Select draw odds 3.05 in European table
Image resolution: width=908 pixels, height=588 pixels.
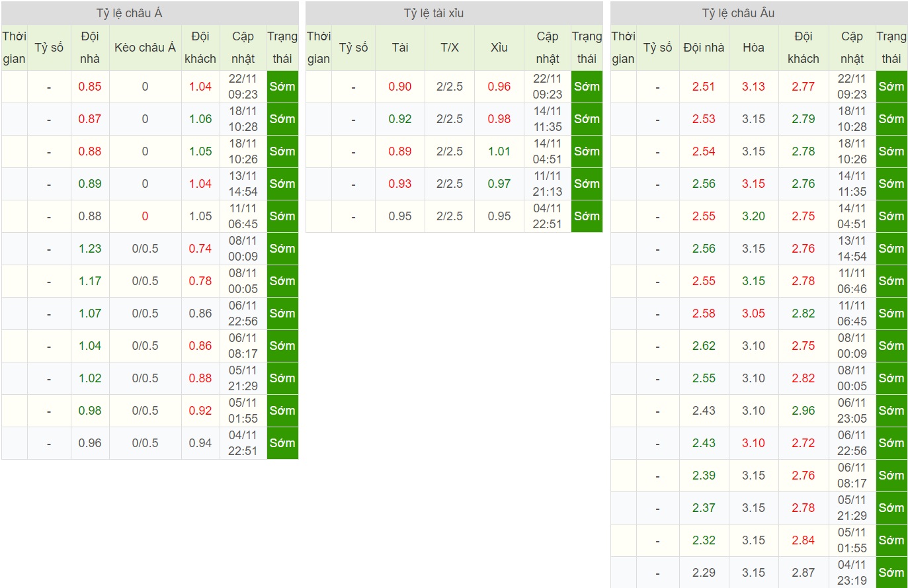pyautogui.click(x=753, y=314)
